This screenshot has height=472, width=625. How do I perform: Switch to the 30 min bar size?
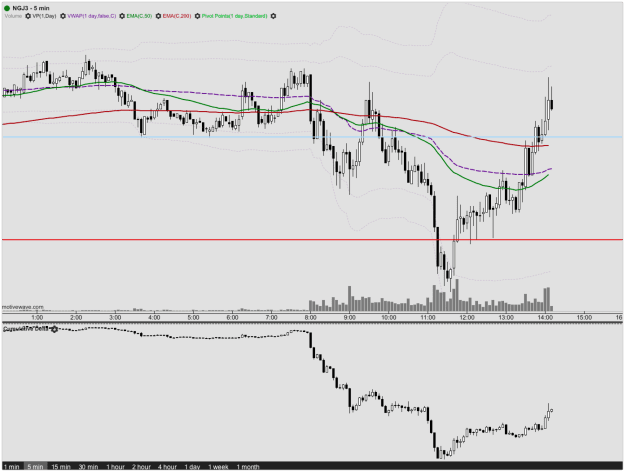[88, 466]
